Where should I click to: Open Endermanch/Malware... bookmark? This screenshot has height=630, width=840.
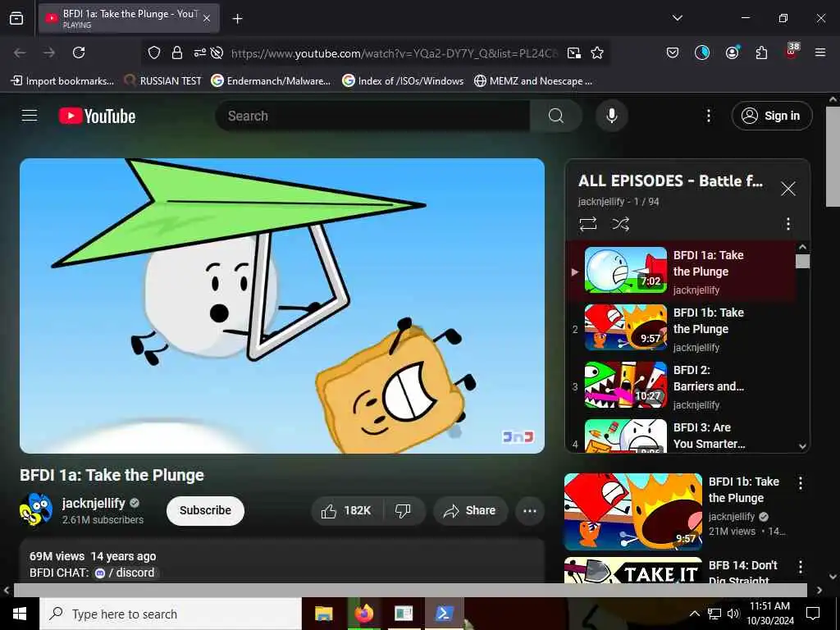click(271, 81)
